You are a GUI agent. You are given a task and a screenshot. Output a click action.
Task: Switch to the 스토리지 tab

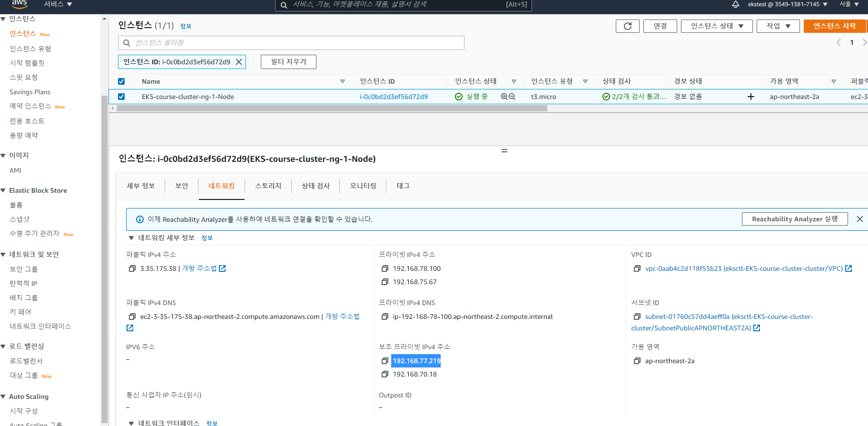pyautogui.click(x=268, y=186)
